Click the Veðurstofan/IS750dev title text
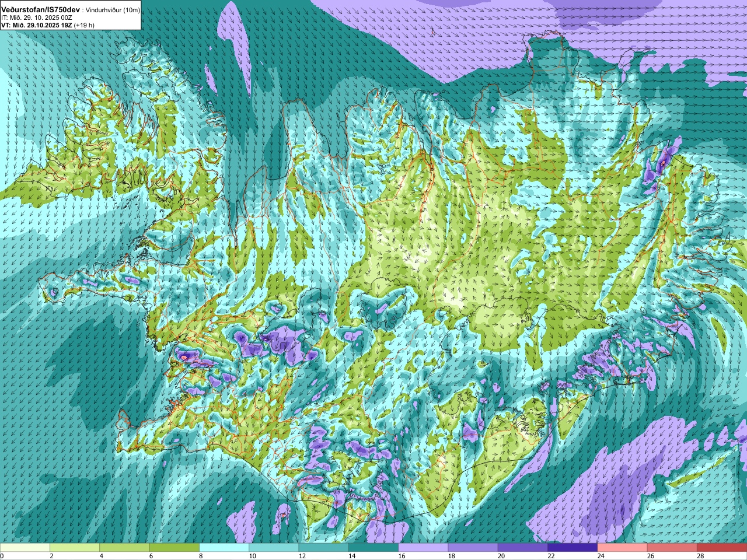747x560 pixels. [x=41, y=10]
